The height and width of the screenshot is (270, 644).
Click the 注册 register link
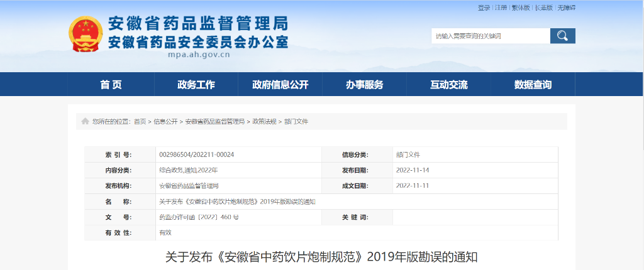tap(501, 8)
